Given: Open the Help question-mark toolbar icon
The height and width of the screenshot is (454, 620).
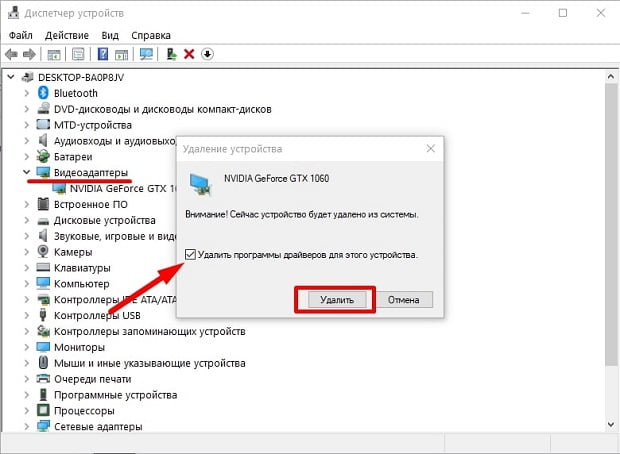Looking at the screenshot, I should click(103, 54).
